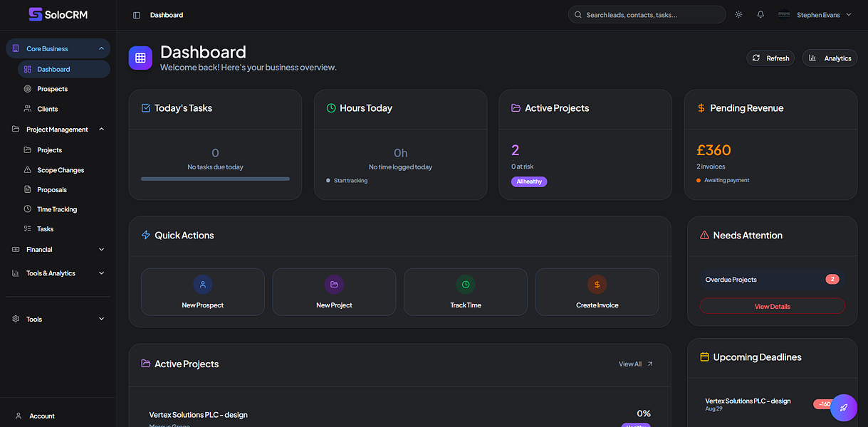Click the All healthy badge
The height and width of the screenshot is (427, 868).
pyautogui.click(x=529, y=181)
